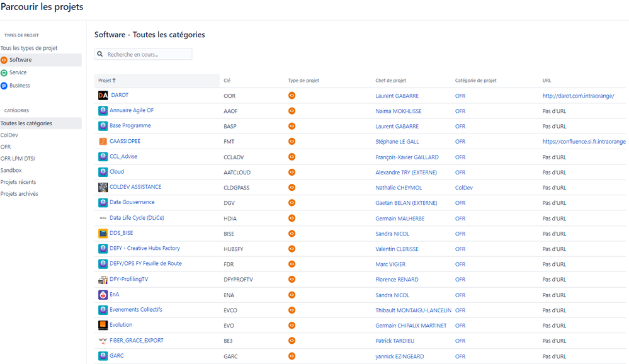This screenshot has width=629, height=364.
Task: Click the Evolution project avatar icon
Action: [x=103, y=325]
